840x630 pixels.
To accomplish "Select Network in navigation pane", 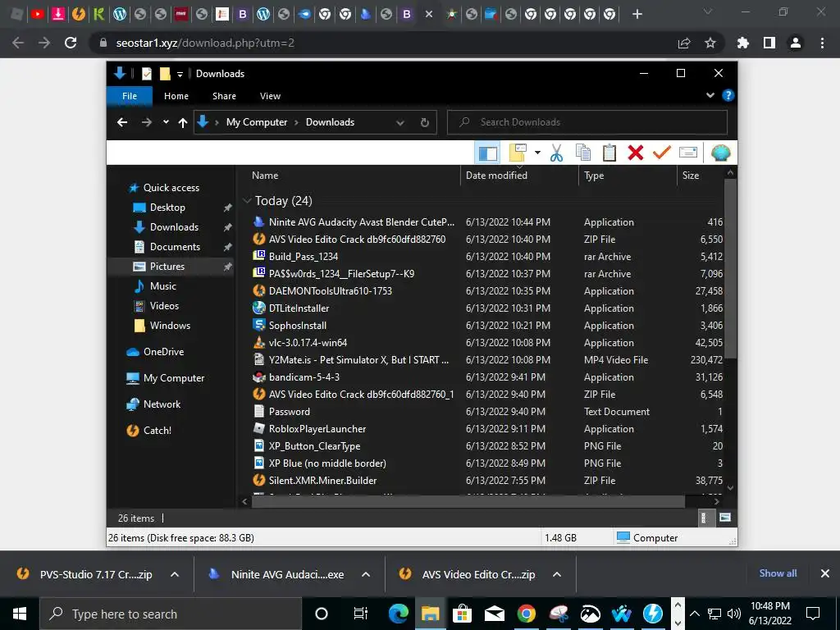I will (x=162, y=404).
